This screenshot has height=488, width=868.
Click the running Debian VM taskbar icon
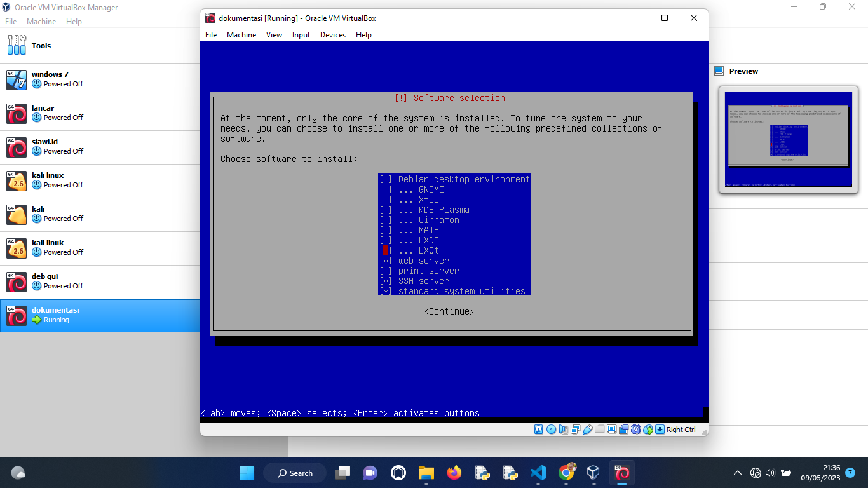pyautogui.click(x=622, y=473)
